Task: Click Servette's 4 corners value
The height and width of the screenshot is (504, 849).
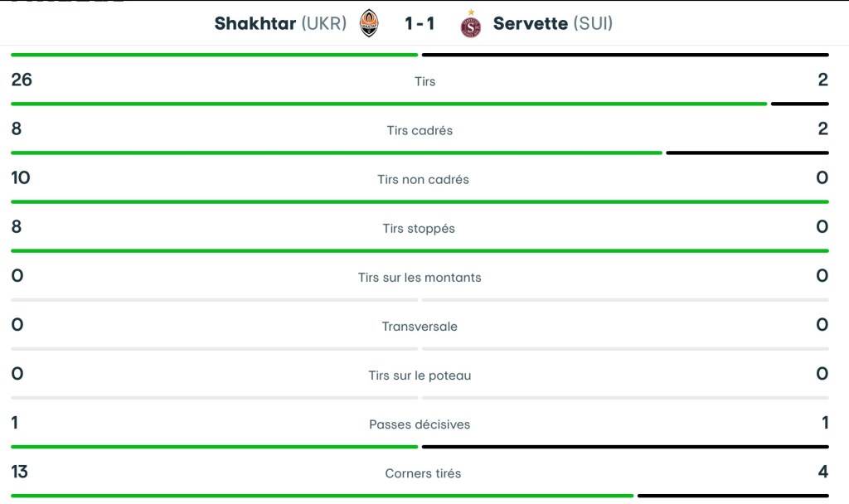Action: point(822,472)
